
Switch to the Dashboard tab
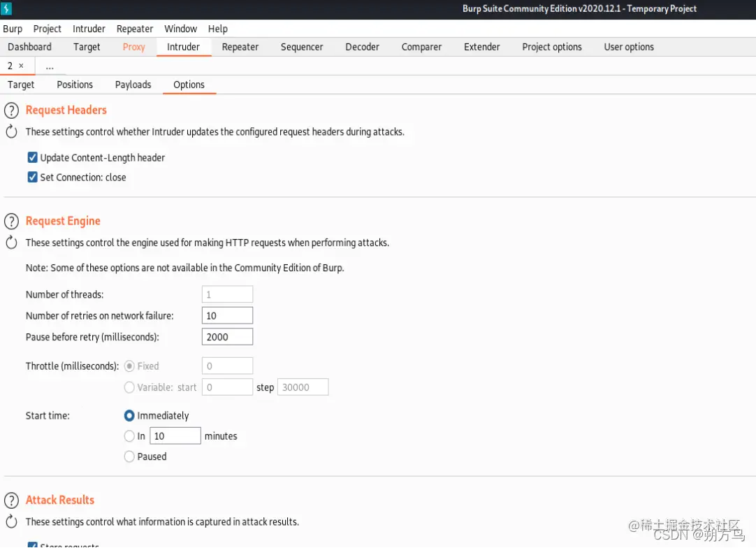click(x=30, y=47)
